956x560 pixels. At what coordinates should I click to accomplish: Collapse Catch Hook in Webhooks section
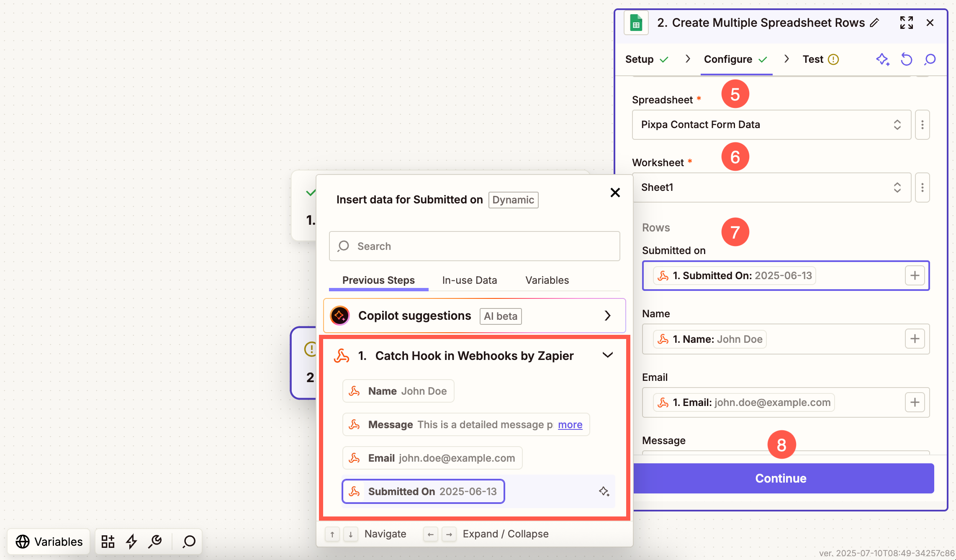[x=608, y=355]
